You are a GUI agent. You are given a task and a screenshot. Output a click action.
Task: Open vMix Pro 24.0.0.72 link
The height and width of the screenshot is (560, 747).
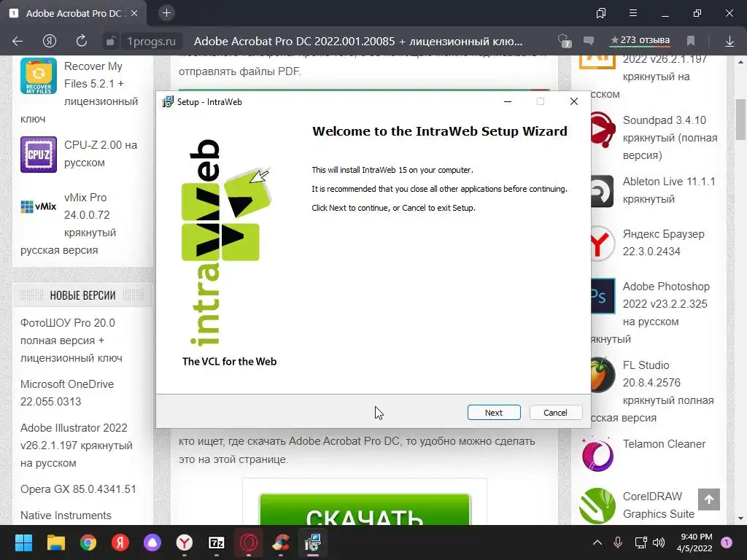click(x=90, y=215)
